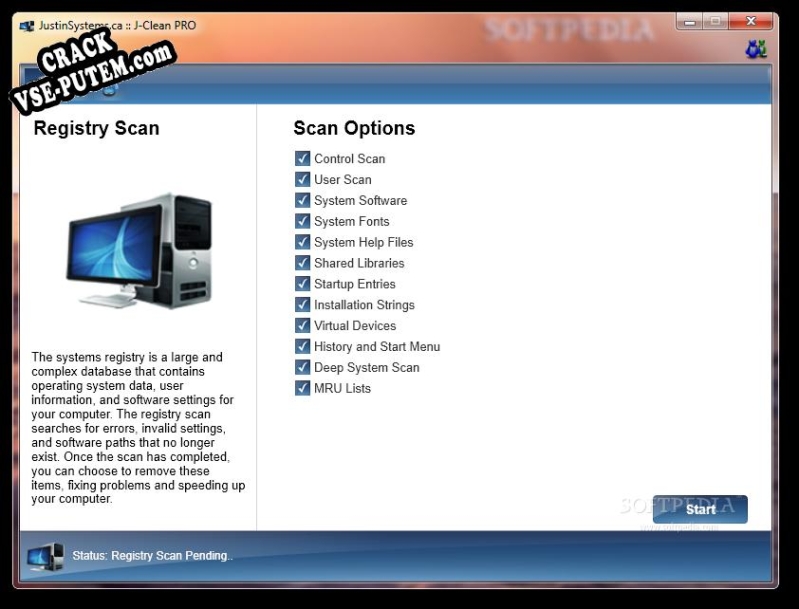Click the J-Clean PRO title bar icon
The width and height of the screenshot is (799, 609).
26,26
